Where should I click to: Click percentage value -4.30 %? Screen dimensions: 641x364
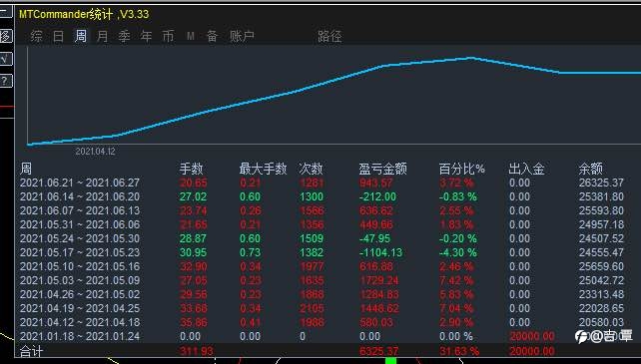(x=457, y=252)
